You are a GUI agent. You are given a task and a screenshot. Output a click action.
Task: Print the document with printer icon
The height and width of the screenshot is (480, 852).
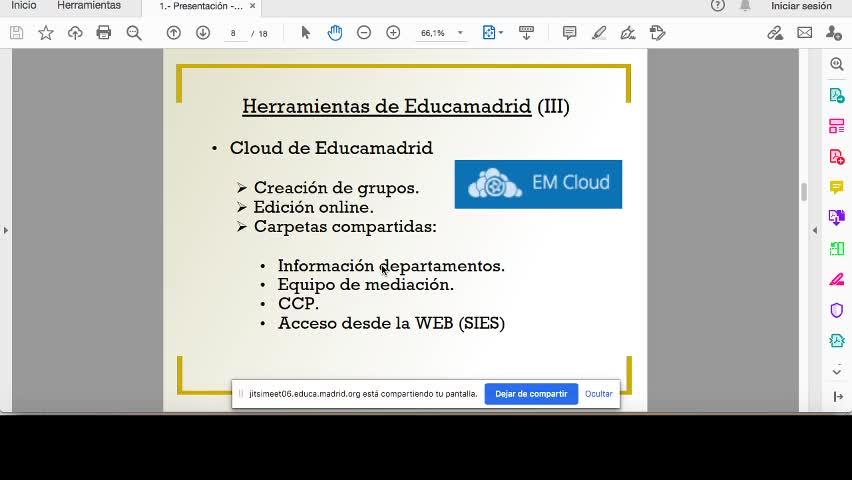104,33
